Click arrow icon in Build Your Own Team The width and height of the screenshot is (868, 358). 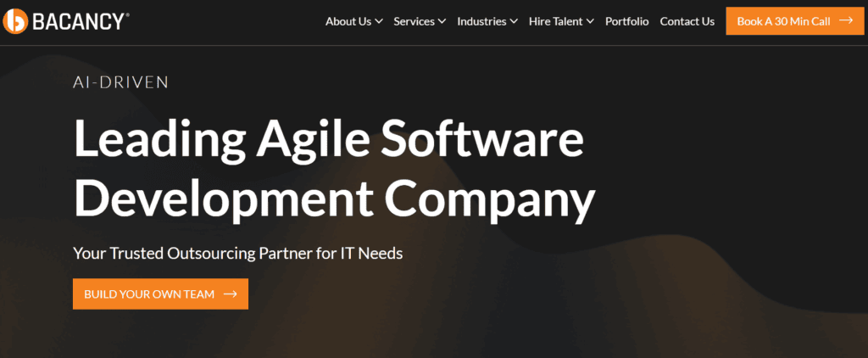[x=231, y=294]
